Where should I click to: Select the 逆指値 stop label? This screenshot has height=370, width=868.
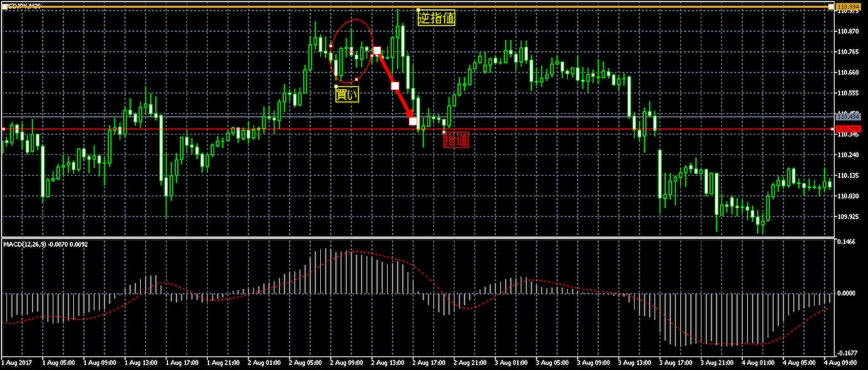pyautogui.click(x=436, y=18)
